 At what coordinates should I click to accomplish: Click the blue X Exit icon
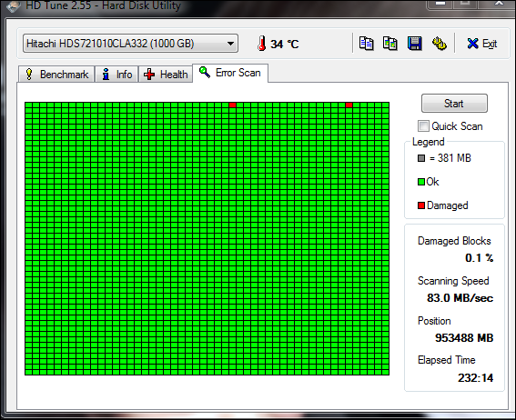(x=472, y=44)
